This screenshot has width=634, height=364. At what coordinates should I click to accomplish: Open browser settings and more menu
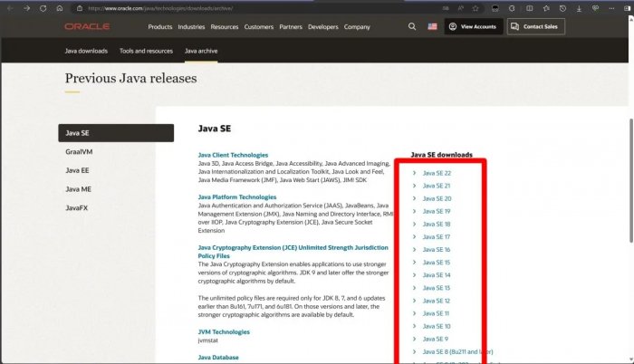click(611, 8)
